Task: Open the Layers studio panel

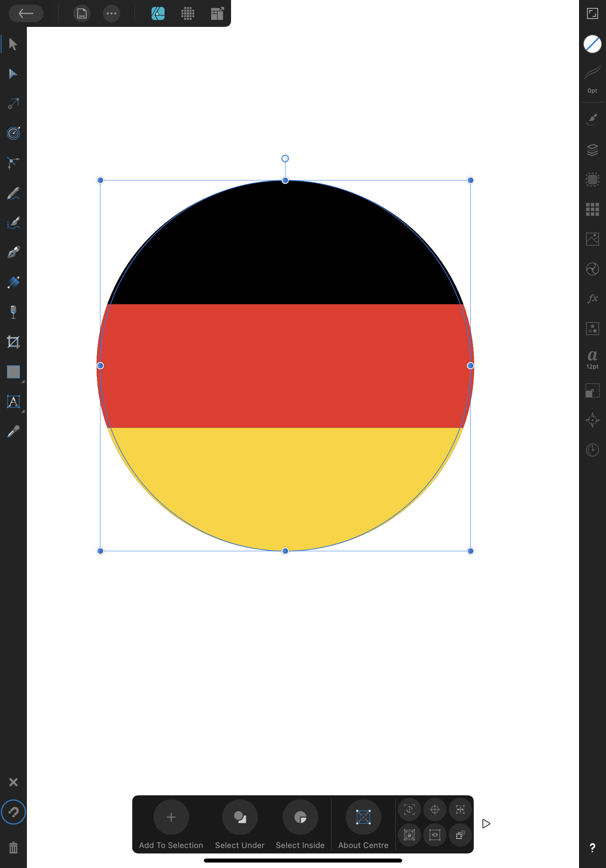Action: tap(592, 150)
